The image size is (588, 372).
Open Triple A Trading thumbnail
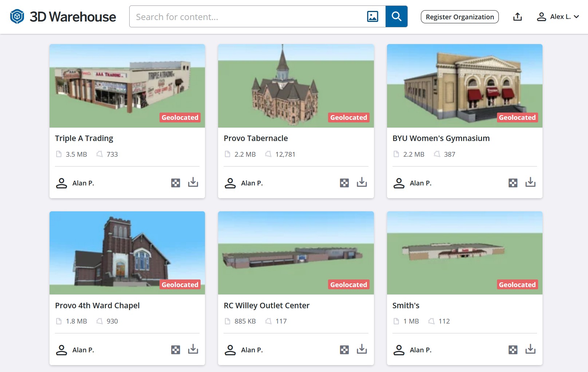click(x=127, y=86)
